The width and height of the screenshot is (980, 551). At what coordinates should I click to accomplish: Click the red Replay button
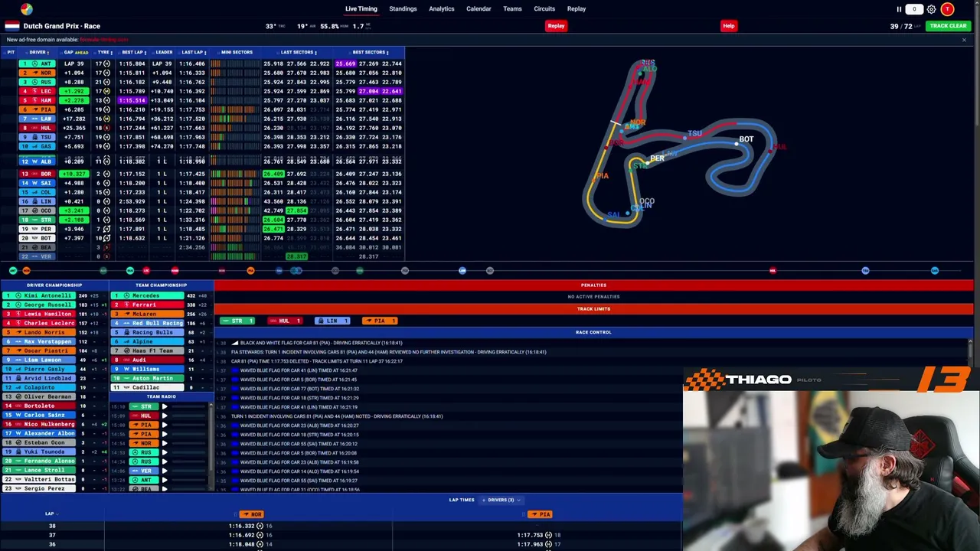[556, 26]
